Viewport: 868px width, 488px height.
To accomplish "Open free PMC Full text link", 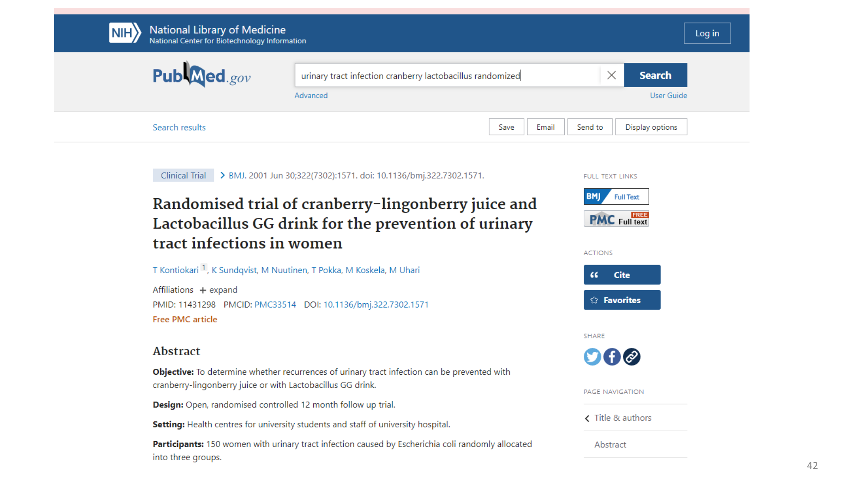I will 616,219.
